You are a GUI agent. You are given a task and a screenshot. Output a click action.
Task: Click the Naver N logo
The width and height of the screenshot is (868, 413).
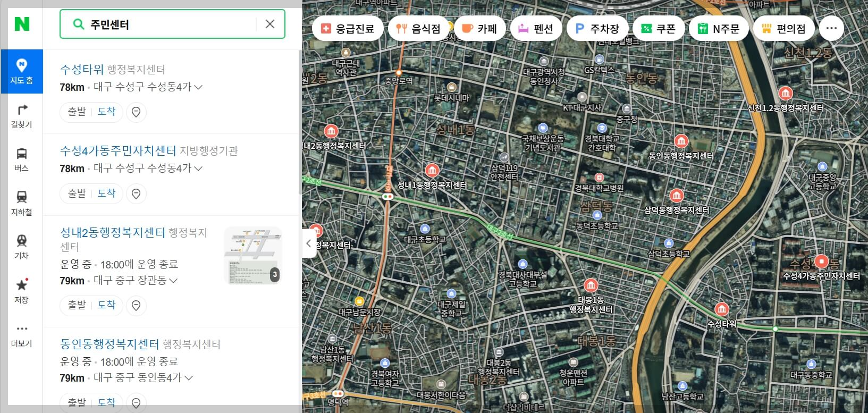coord(22,24)
